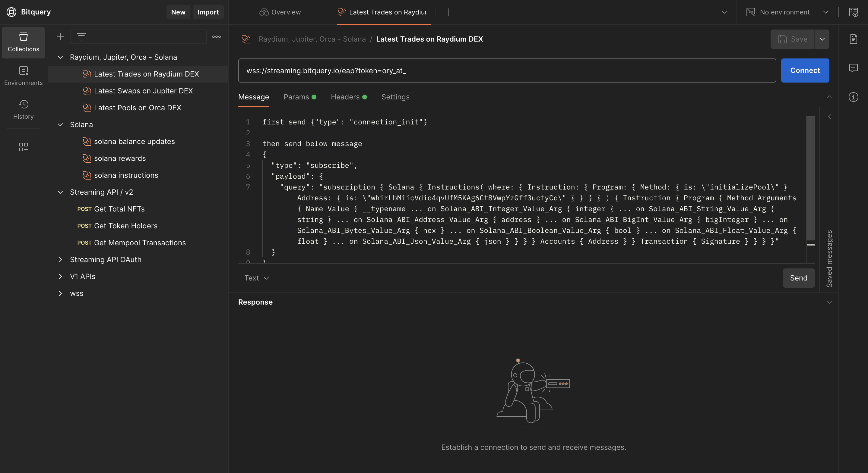Open the History sidebar panel
The width and height of the screenshot is (868, 473).
(x=23, y=109)
